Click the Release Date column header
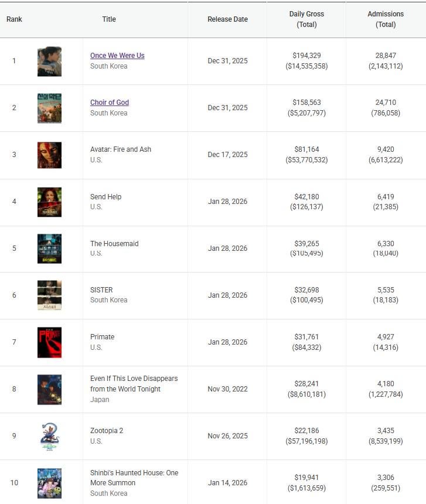 tap(227, 19)
